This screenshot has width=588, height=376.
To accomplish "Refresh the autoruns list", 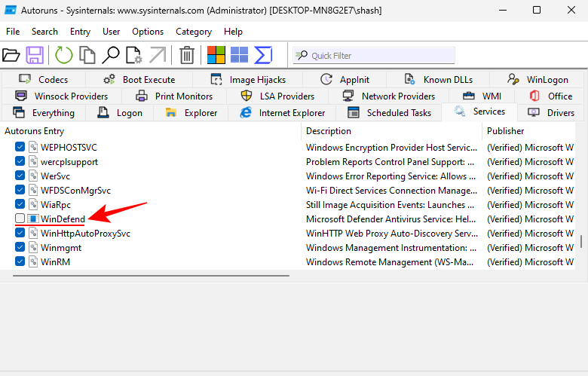I will (x=64, y=55).
